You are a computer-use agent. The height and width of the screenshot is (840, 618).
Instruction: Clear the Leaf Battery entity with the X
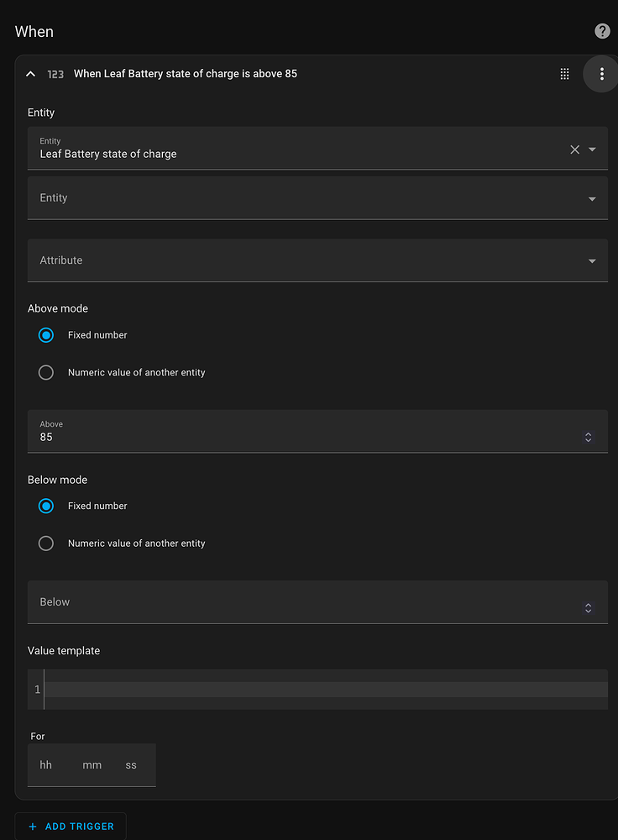coord(573,150)
